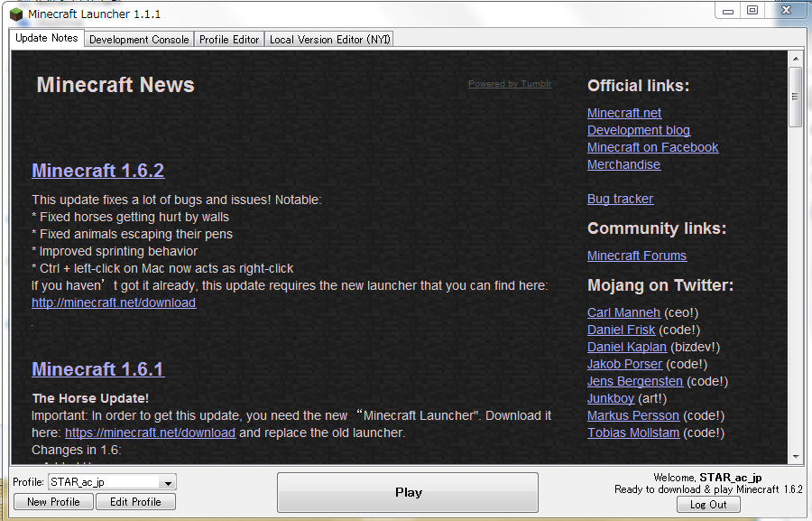Open Markus Persson's Twitter link
This screenshot has height=521, width=812.
coord(633,415)
